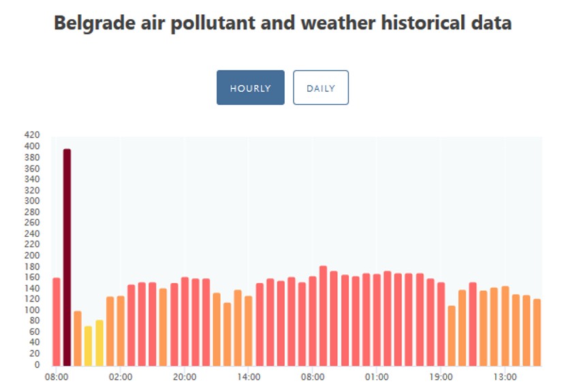Click the 19:00 x-axis label
The height and width of the screenshot is (392, 579).
pos(441,376)
